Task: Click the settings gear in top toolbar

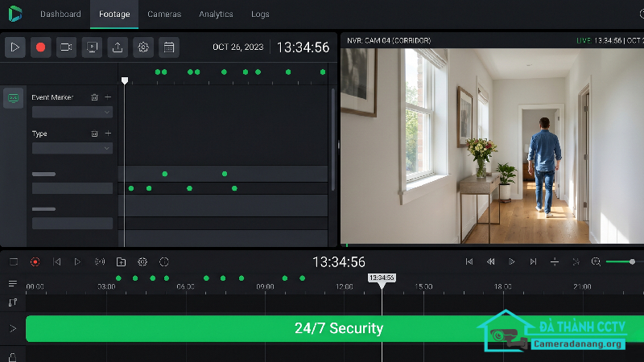Action: pyautogui.click(x=143, y=47)
